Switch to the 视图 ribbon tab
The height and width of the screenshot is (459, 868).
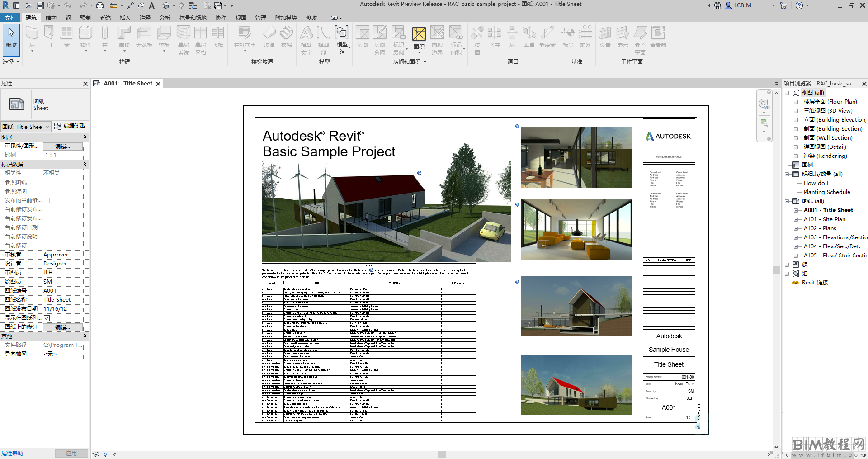(241, 18)
